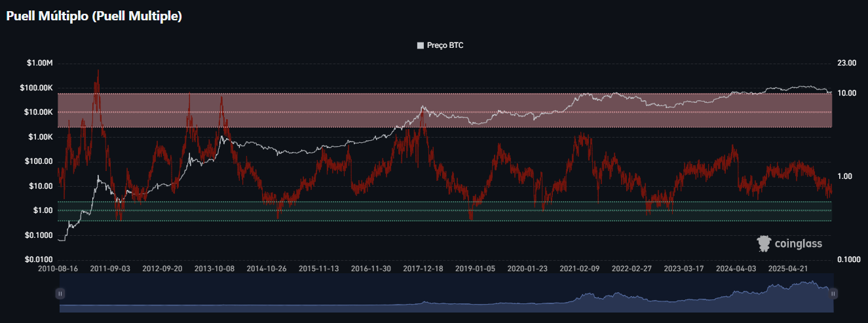Select the 2017-12-18 date axis label

(x=423, y=269)
